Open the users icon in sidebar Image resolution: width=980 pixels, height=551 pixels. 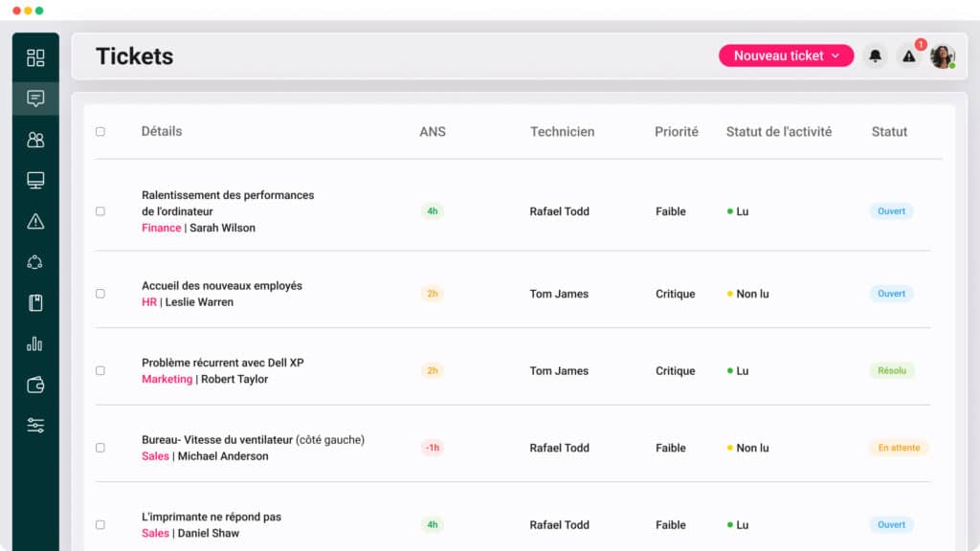(35, 140)
